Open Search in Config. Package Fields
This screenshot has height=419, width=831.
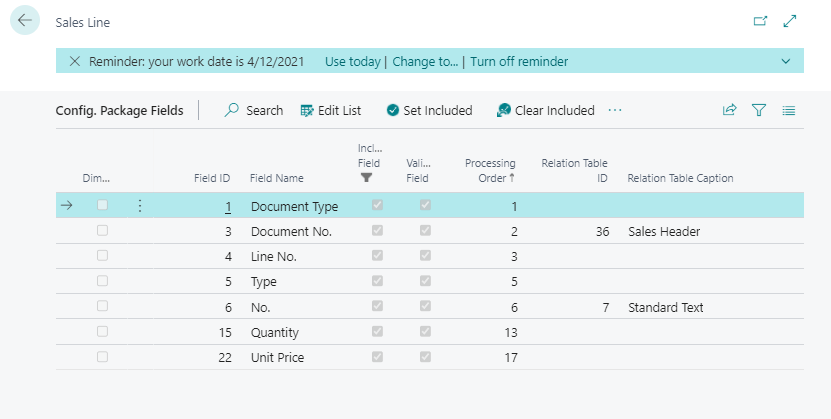pos(254,111)
